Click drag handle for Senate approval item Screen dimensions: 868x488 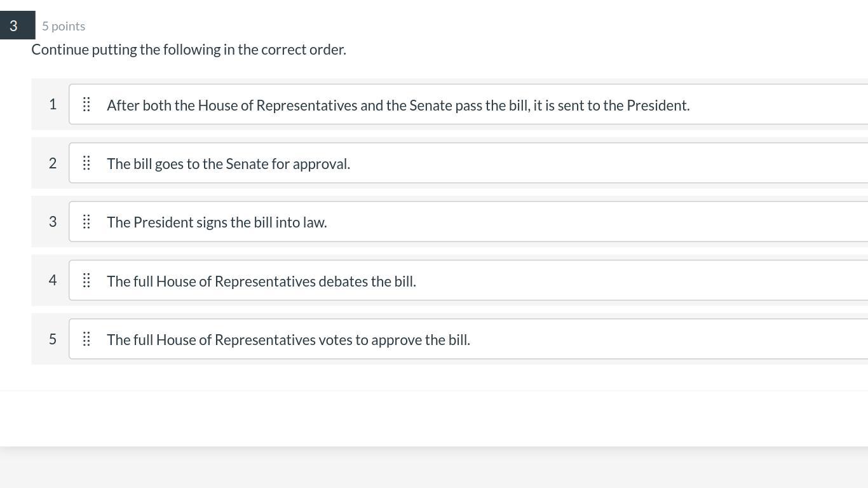(x=86, y=163)
